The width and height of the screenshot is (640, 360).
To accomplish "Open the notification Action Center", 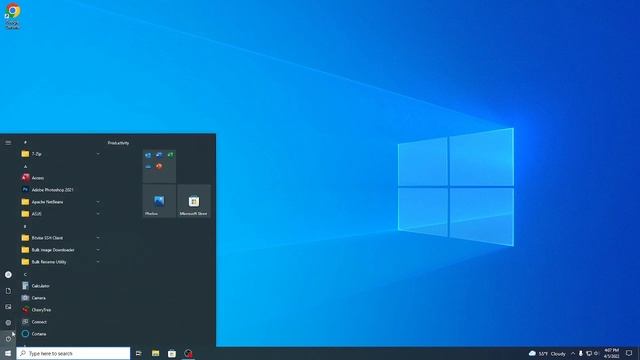I will (629, 353).
